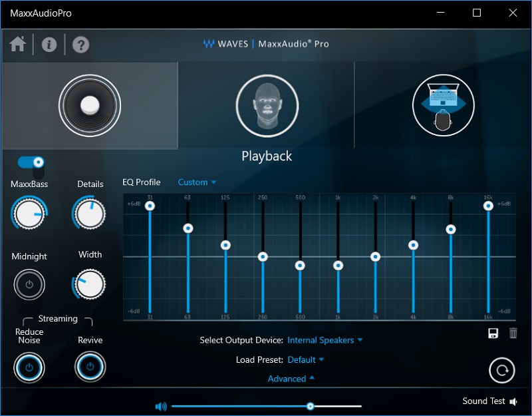This screenshot has width=532, height=416.
Task: Mute using the volume speaker icon
Action: (x=161, y=406)
